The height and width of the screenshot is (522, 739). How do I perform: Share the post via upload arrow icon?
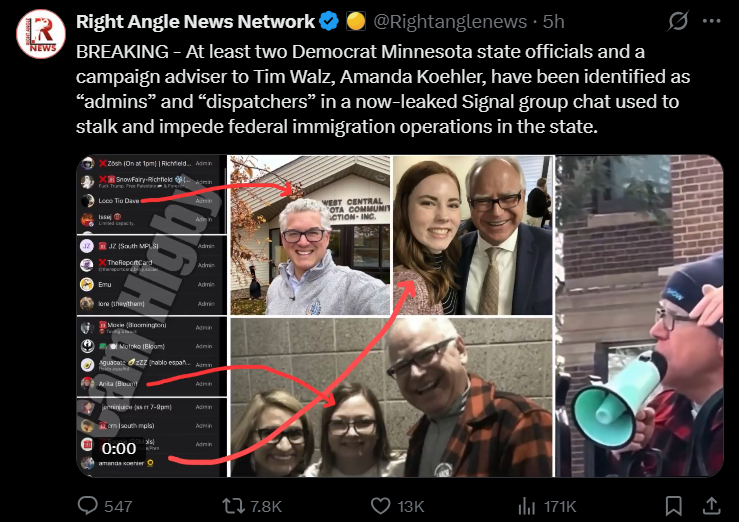[x=712, y=506]
